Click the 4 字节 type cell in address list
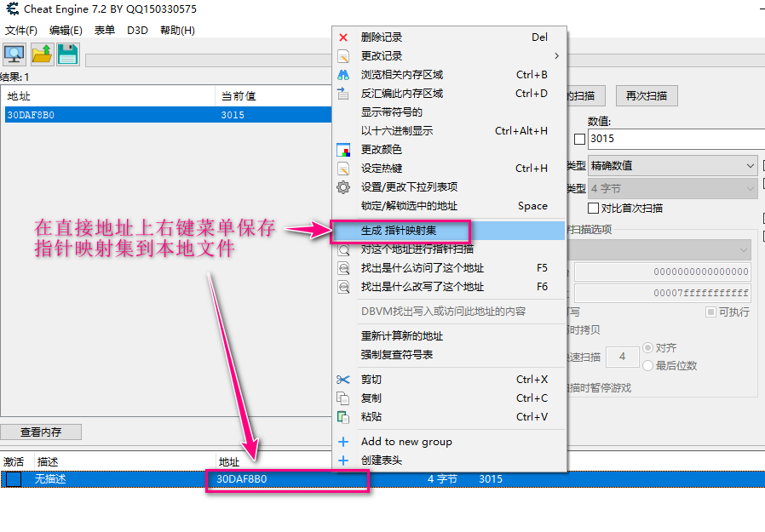 [442, 479]
